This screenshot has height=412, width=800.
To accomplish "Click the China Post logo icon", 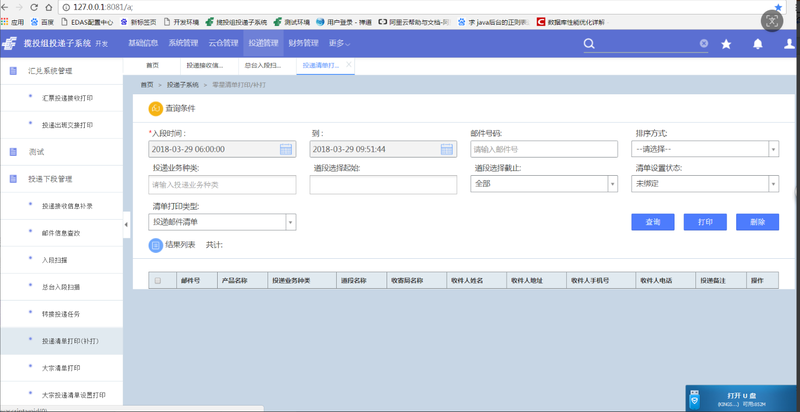I will tap(9, 44).
